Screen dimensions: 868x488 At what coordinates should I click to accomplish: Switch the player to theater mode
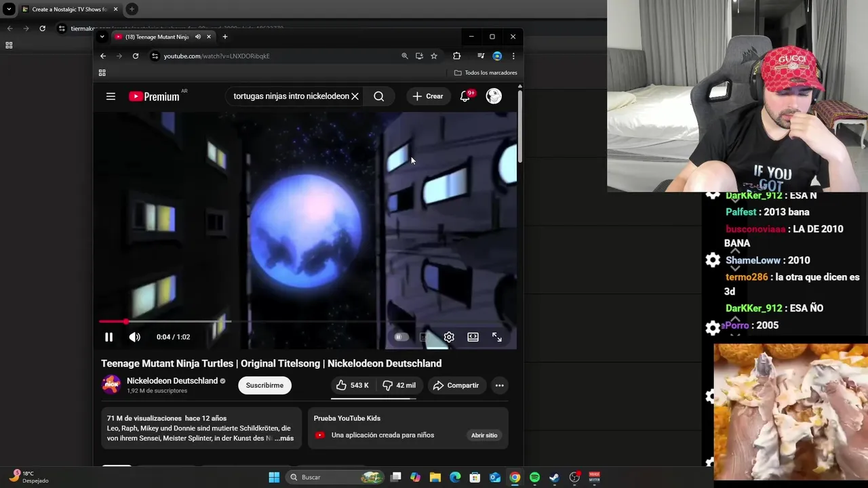473,337
